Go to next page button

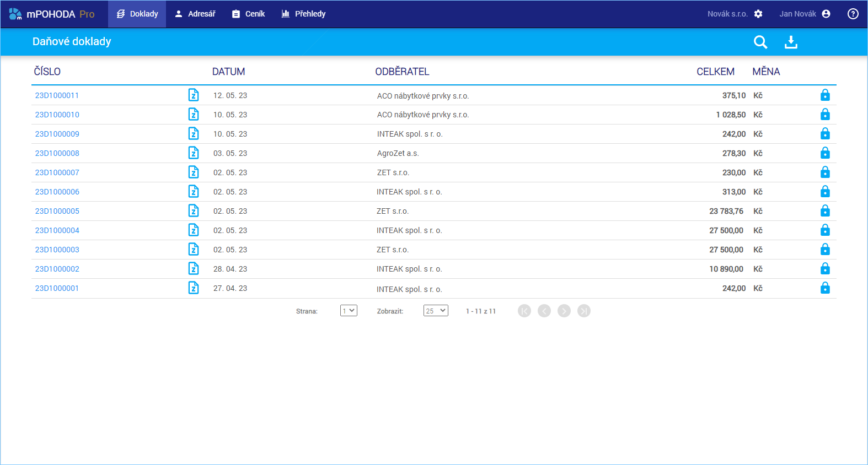pyautogui.click(x=564, y=311)
